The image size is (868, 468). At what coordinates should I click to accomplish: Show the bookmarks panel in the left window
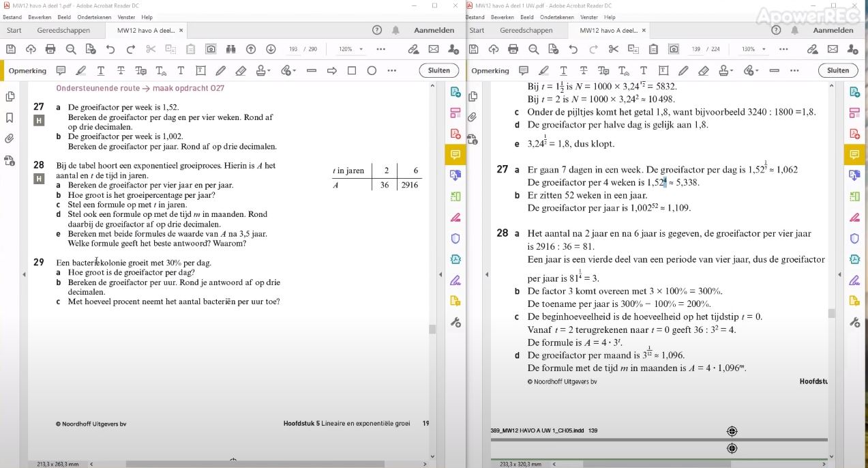[x=10, y=117]
